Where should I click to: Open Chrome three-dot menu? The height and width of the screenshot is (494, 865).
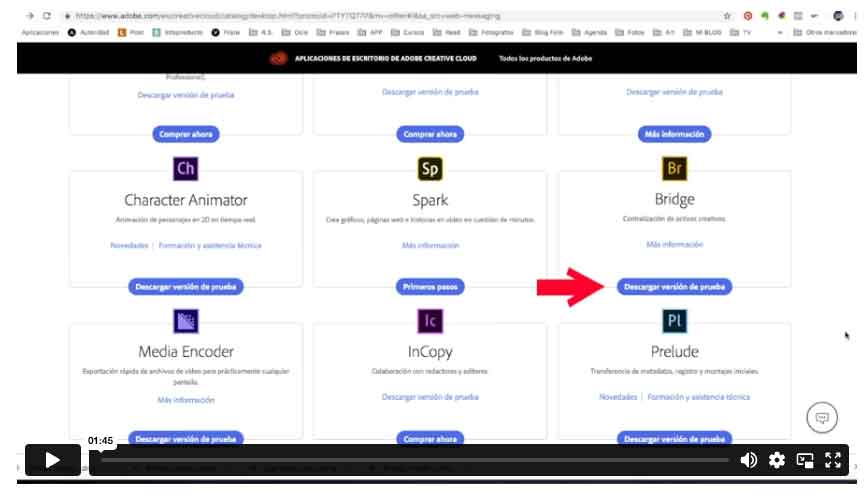coord(856,16)
